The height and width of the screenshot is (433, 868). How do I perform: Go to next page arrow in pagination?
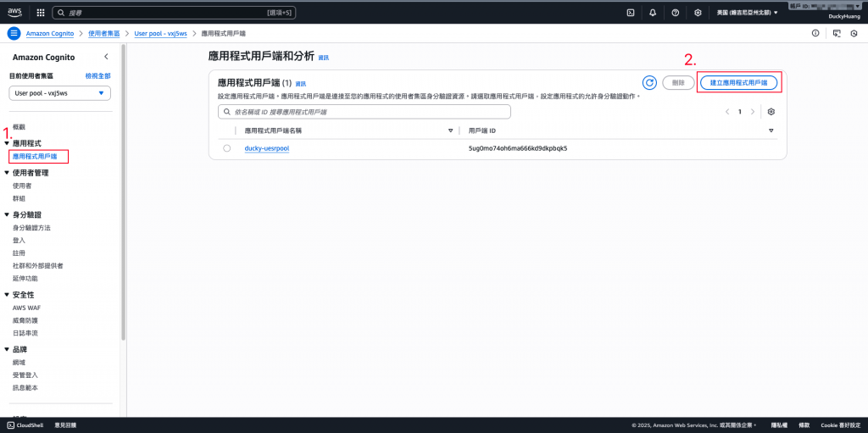(x=753, y=111)
